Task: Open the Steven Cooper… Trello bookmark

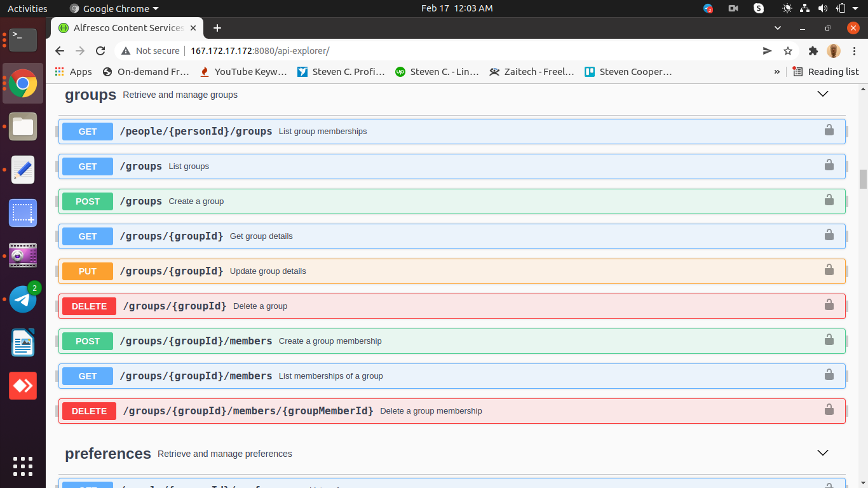Action: tap(628, 72)
